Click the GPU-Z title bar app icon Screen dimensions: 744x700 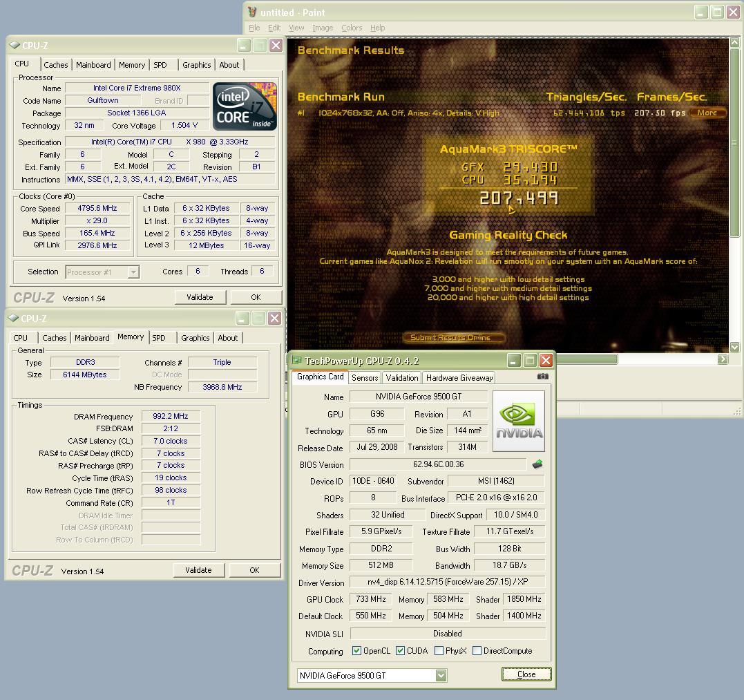click(x=296, y=360)
